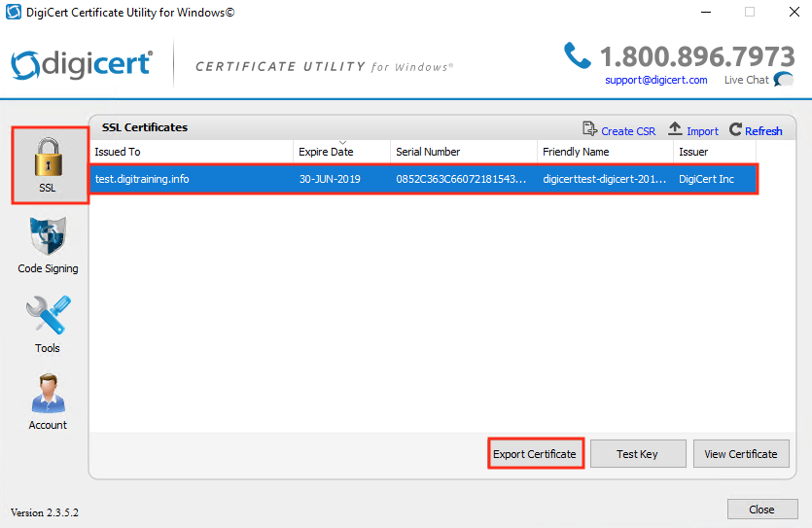Click Export Certificate button

tap(534, 454)
